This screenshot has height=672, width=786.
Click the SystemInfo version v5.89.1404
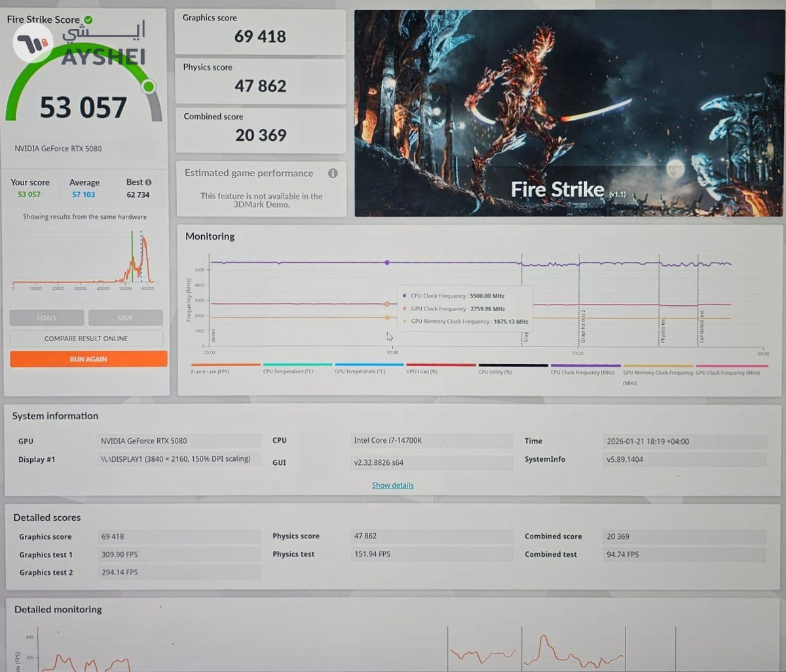click(x=684, y=459)
